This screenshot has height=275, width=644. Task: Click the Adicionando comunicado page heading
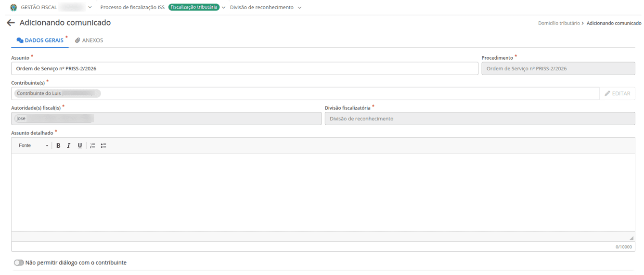[x=65, y=23]
